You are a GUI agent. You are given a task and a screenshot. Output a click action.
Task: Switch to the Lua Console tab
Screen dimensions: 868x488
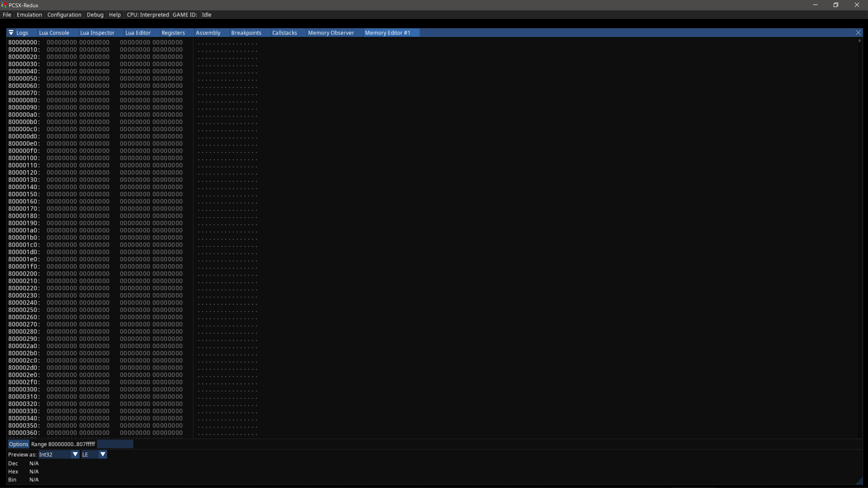click(x=54, y=32)
